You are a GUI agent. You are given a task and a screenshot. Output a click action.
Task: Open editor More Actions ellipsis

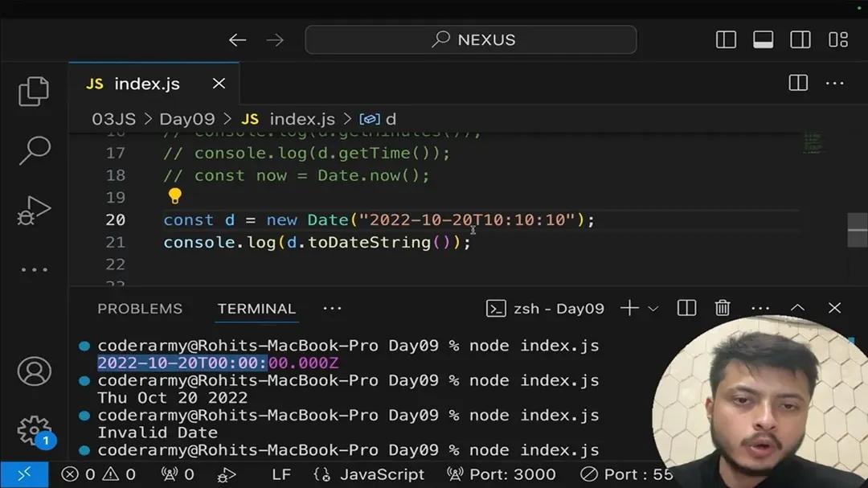(x=835, y=84)
